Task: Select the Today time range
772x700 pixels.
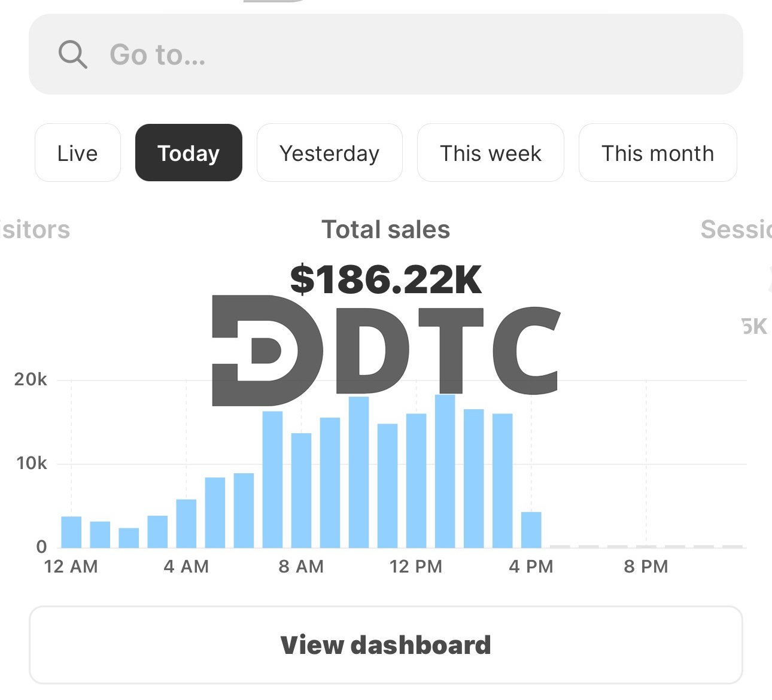Action: click(189, 153)
